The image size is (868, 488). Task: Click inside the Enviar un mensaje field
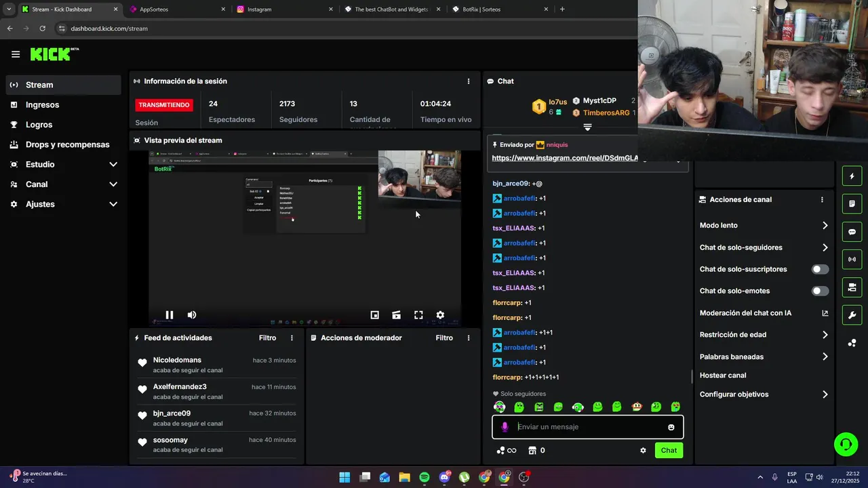[587, 427]
